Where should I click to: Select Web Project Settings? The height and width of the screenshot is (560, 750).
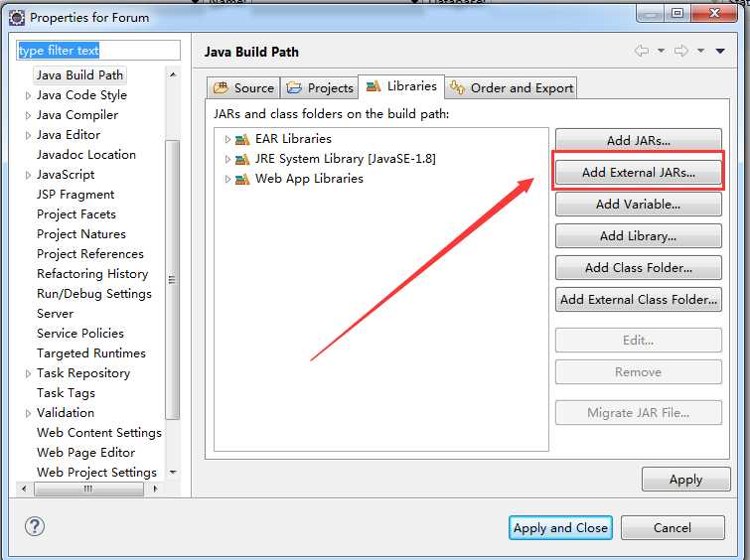click(x=96, y=473)
